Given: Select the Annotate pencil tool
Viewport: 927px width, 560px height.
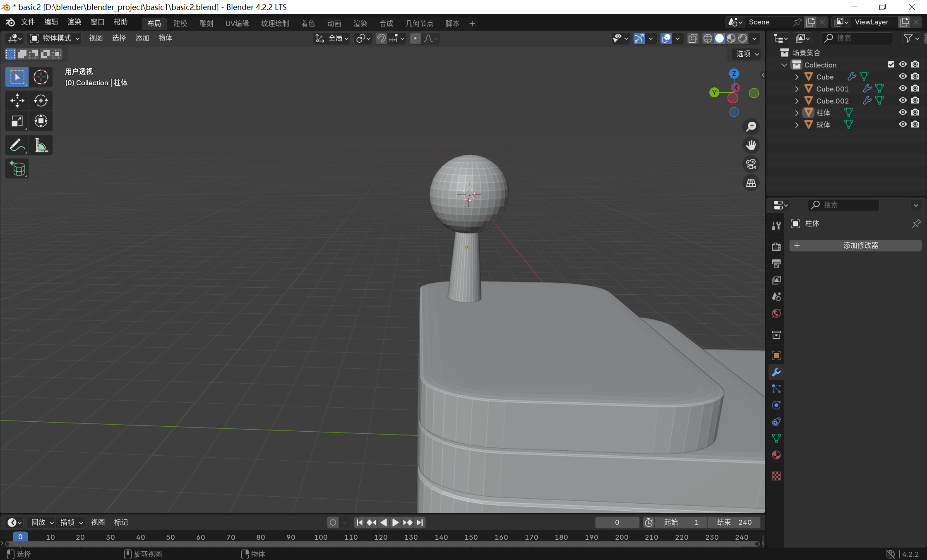Looking at the screenshot, I should pyautogui.click(x=17, y=145).
